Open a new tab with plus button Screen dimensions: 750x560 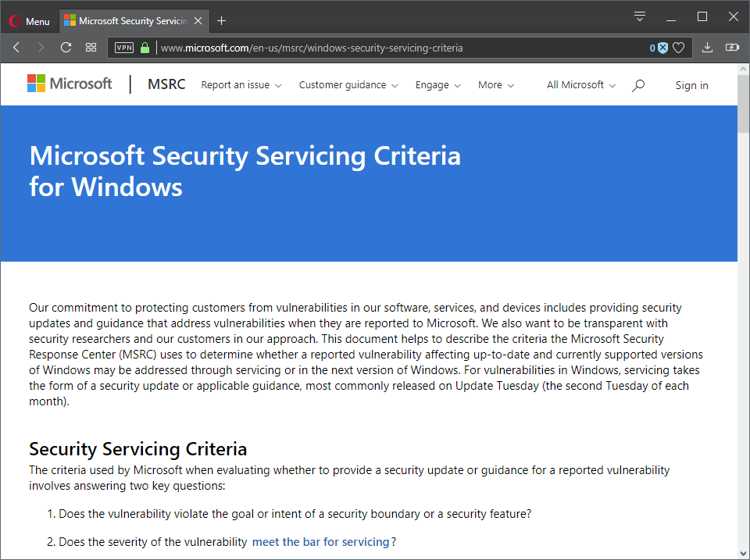click(x=221, y=21)
